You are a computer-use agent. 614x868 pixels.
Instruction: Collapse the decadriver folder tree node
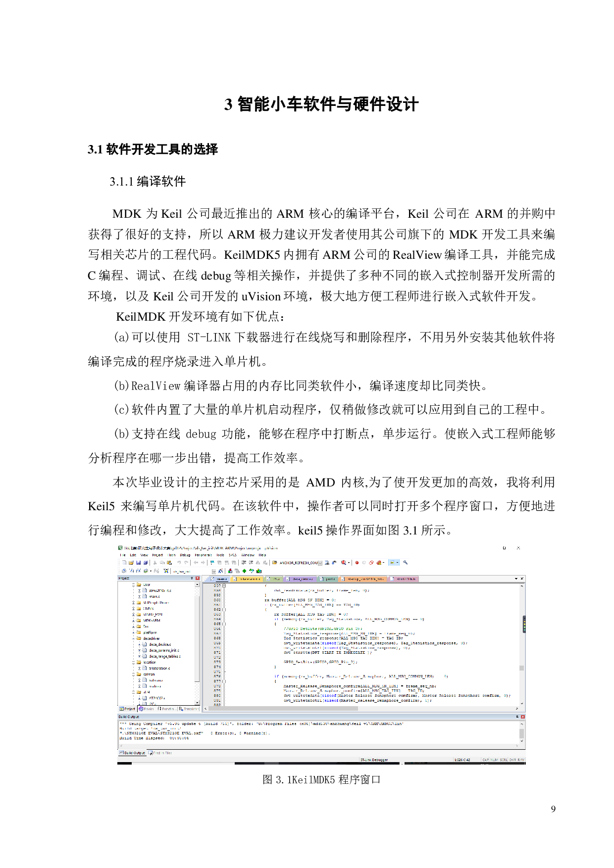click(x=133, y=638)
